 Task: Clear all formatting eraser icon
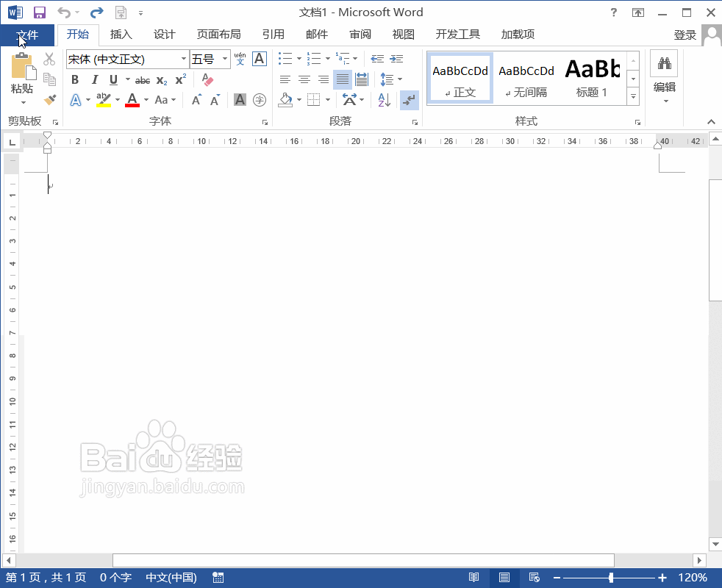pos(207,79)
